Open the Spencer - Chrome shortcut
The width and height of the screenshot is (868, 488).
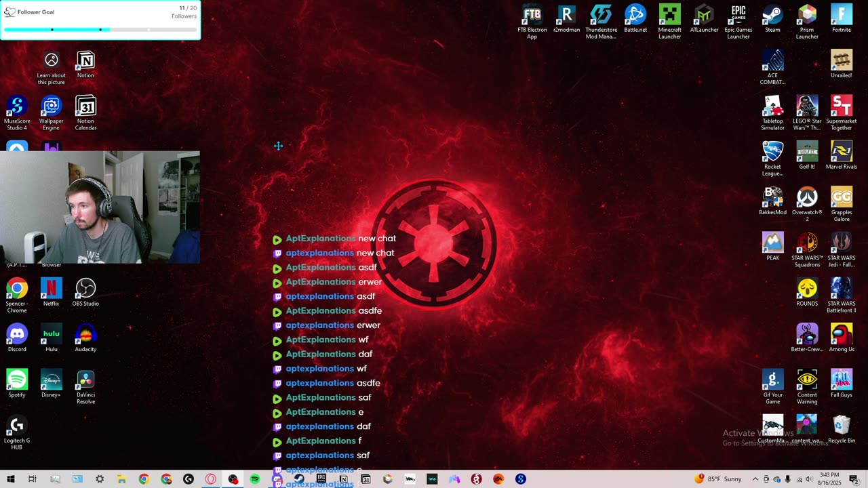(x=17, y=296)
